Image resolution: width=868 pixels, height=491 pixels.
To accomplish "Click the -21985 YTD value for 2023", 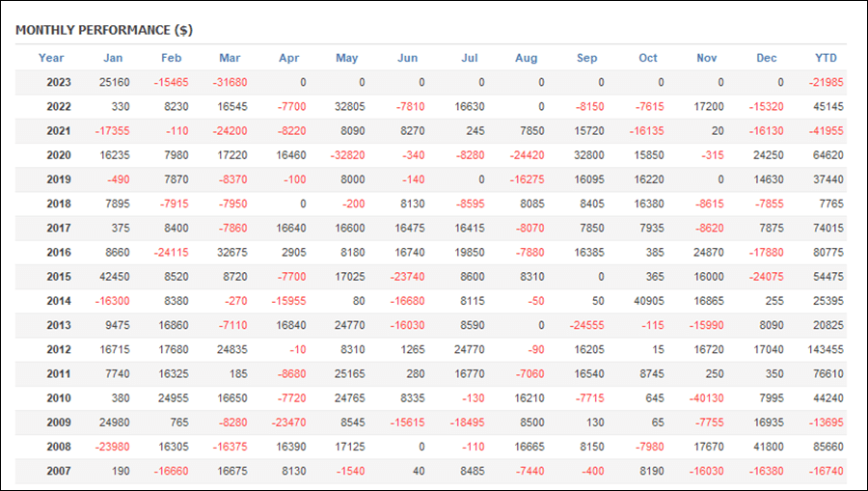I will tap(826, 83).
